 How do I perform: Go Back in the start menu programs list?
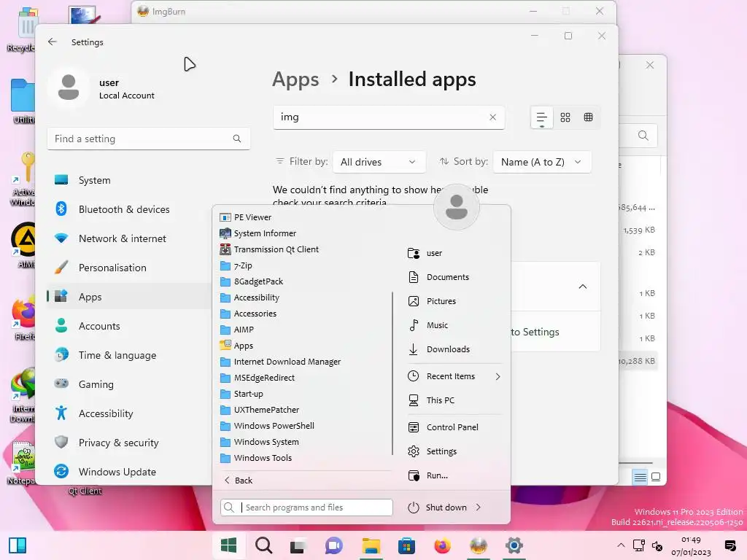(239, 480)
